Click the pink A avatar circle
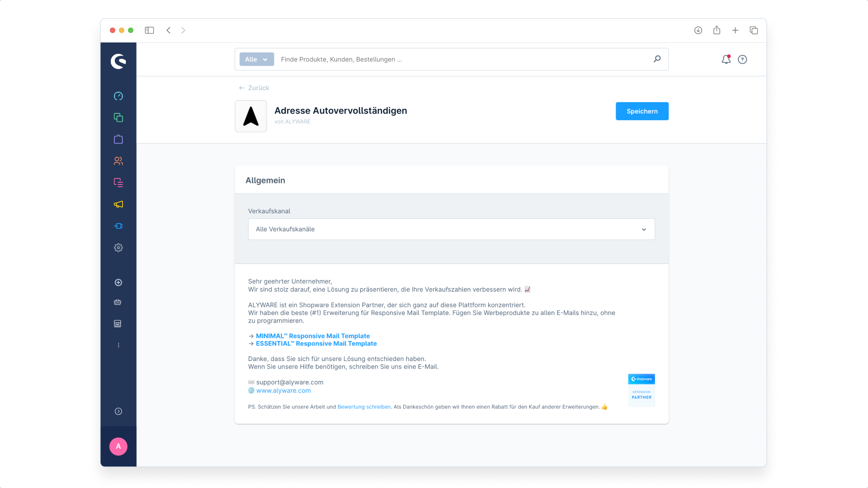The image size is (868, 488). (x=118, y=446)
